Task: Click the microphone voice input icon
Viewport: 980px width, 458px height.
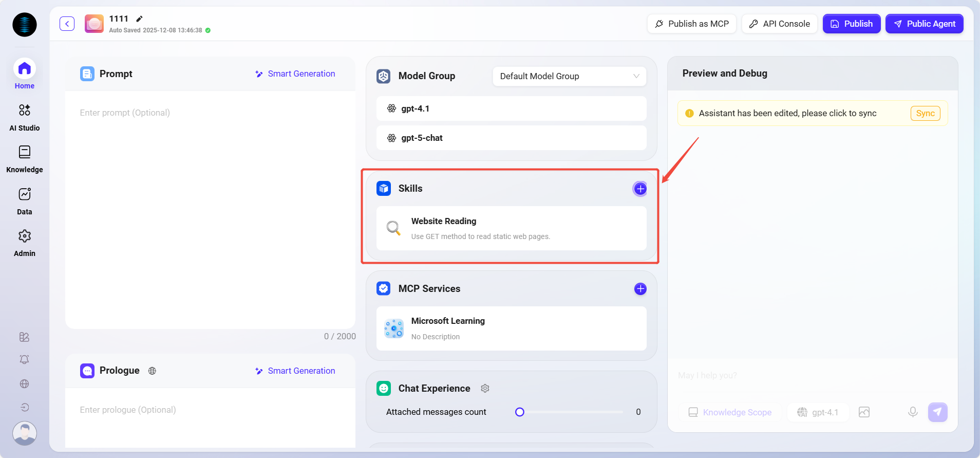Action: point(913,412)
